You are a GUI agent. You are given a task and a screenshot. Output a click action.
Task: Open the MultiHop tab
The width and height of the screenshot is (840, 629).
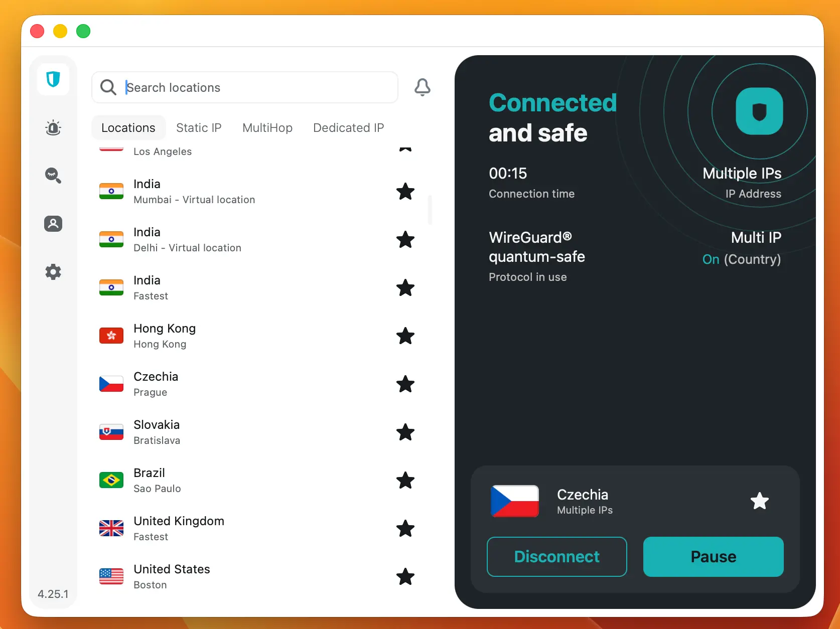(267, 127)
